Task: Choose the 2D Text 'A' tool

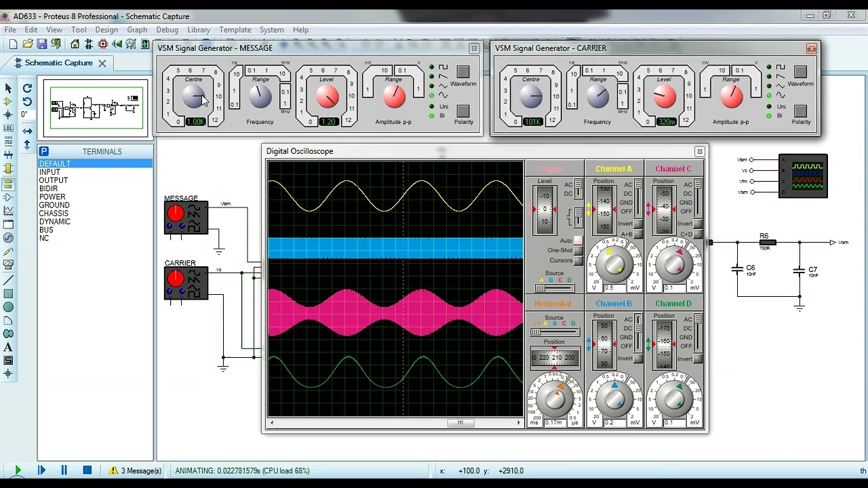Action: click(x=8, y=347)
